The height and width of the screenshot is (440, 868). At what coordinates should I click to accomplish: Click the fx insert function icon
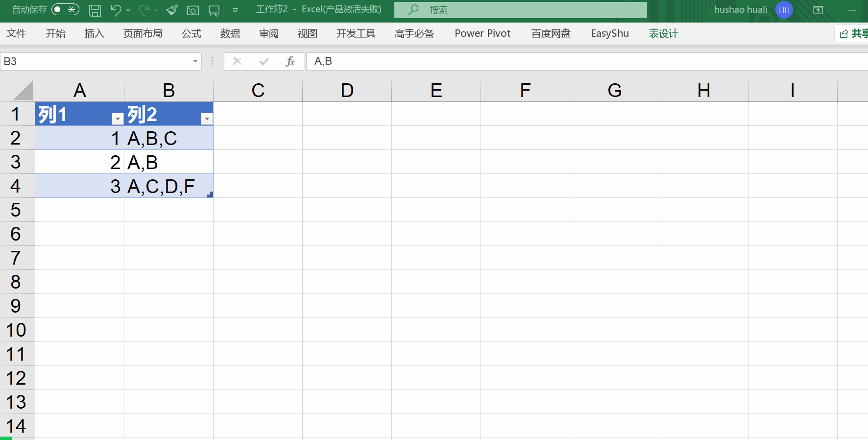pyautogui.click(x=290, y=61)
